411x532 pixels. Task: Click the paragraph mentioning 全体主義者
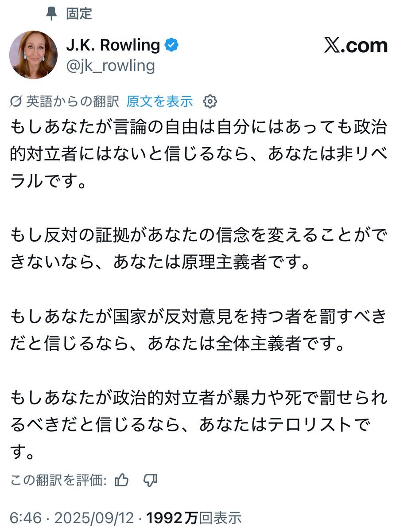198,331
